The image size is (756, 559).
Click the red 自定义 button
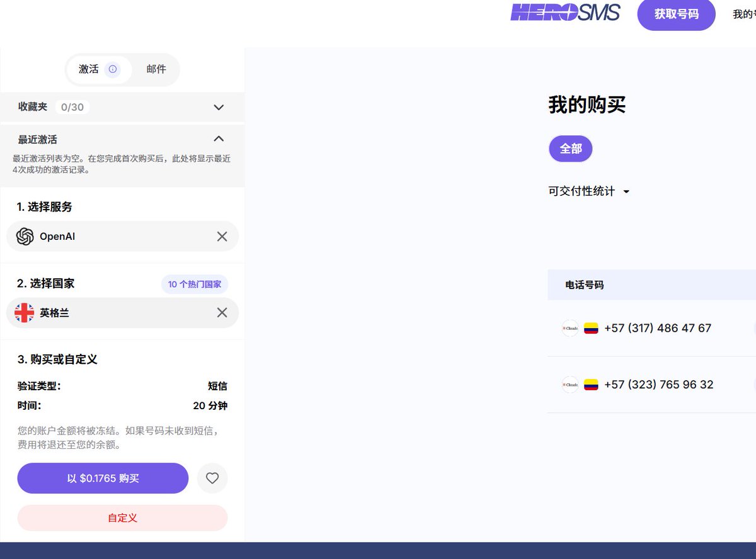[122, 517]
